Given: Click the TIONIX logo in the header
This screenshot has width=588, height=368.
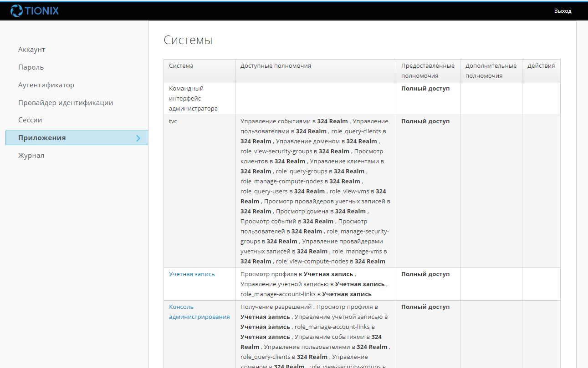Looking at the screenshot, I should [x=35, y=10].
